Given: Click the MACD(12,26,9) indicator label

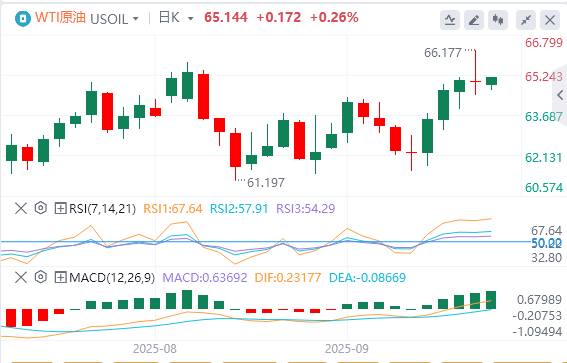Looking at the screenshot, I should (112, 278).
